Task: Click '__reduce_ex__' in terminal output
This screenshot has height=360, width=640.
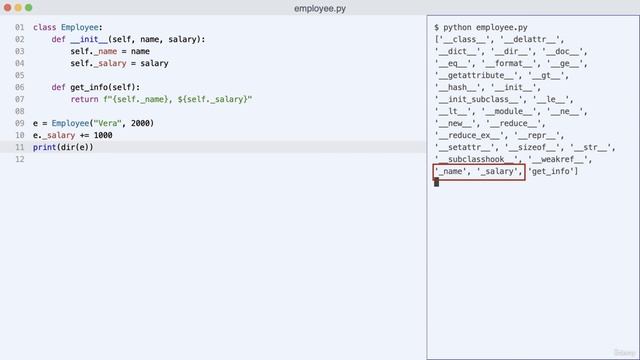Action: point(469,135)
